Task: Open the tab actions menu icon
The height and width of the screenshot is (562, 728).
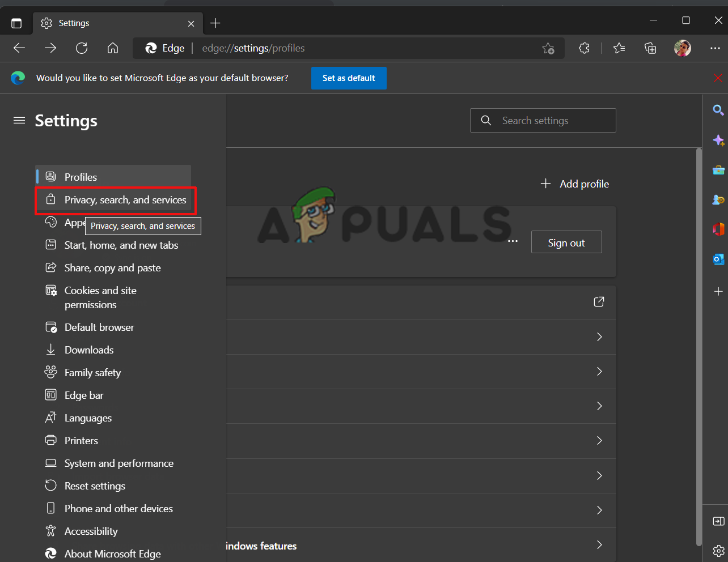Action: pyautogui.click(x=16, y=23)
